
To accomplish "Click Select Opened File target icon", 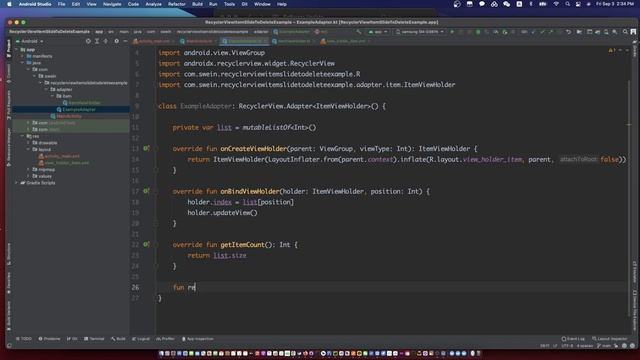I will pos(88,41).
